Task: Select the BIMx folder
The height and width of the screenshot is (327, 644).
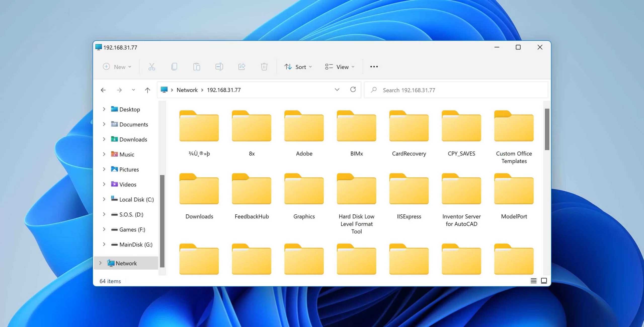Action: tap(356, 134)
